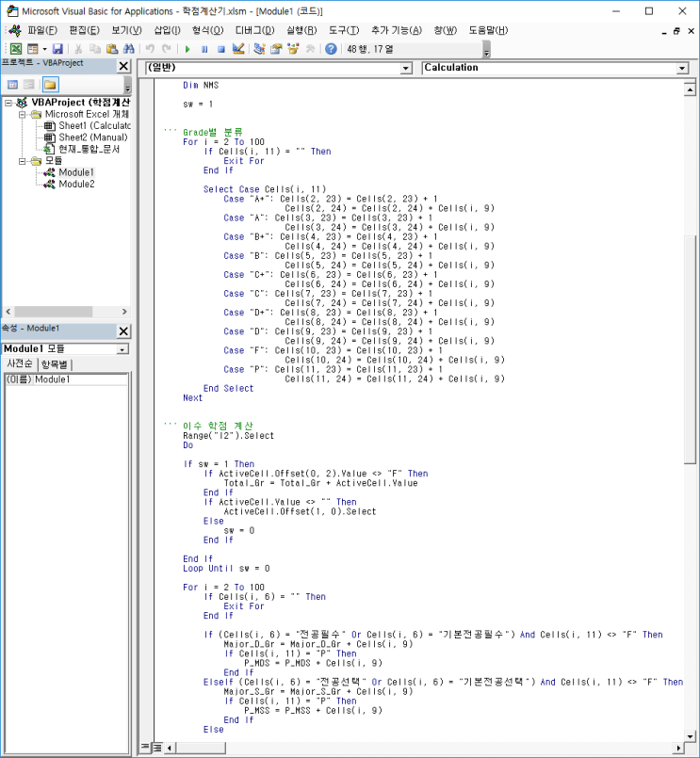Collapse the 모듈 folder node
The image size is (700, 758).
coord(23,161)
